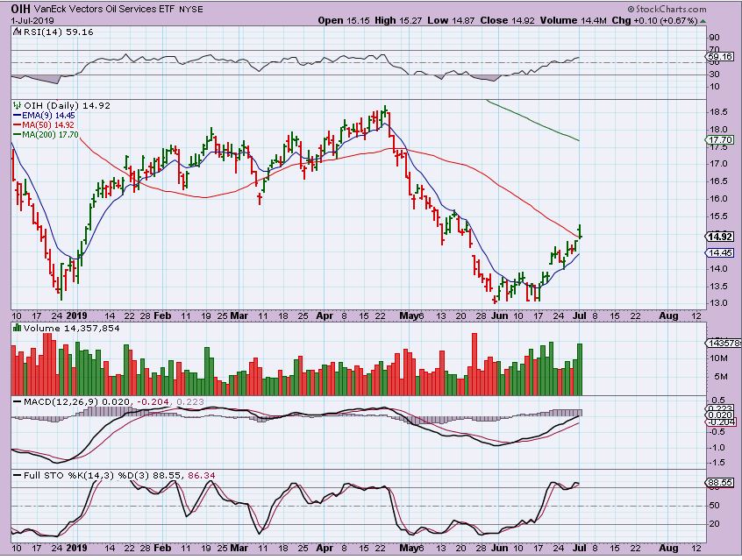Click the 'VanEck Vectors Oil Services ETF' name
This screenshot has height=560, width=742.
click(104, 10)
